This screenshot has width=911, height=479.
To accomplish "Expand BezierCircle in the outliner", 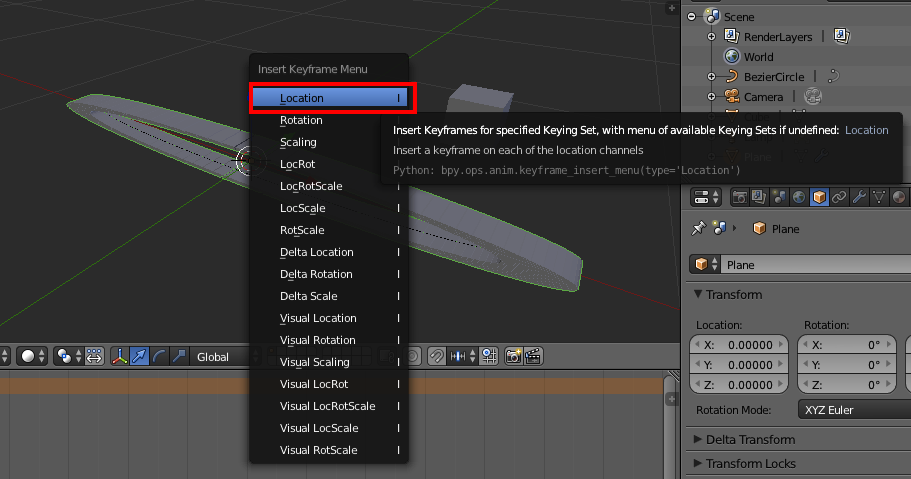I will [x=711, y=77].
